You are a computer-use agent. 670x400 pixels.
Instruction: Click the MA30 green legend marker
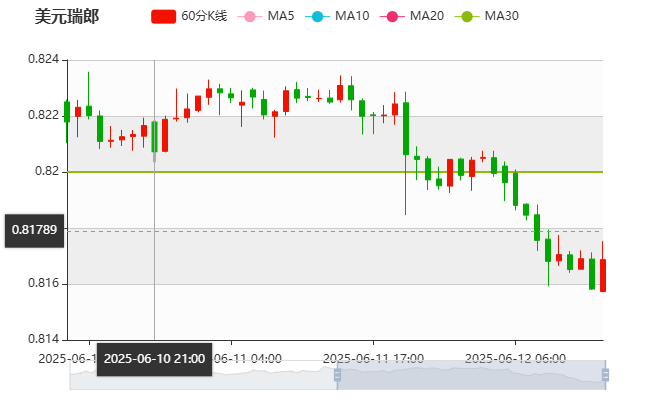465,17
